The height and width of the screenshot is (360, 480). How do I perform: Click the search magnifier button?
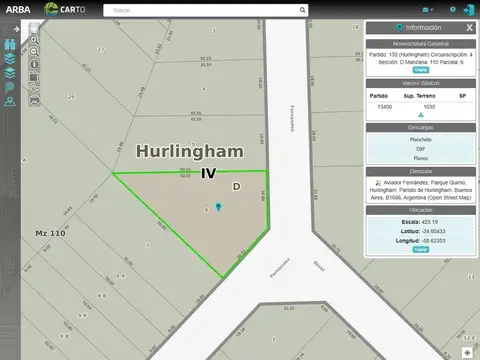[302, 10]
